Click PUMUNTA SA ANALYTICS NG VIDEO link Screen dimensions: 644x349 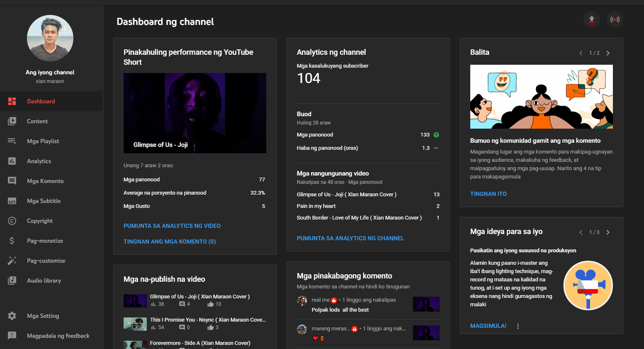click(x=172, y=226)
